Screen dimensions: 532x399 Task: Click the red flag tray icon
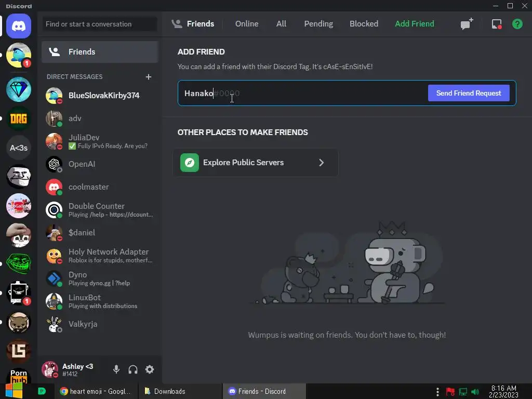pos(450,392)
